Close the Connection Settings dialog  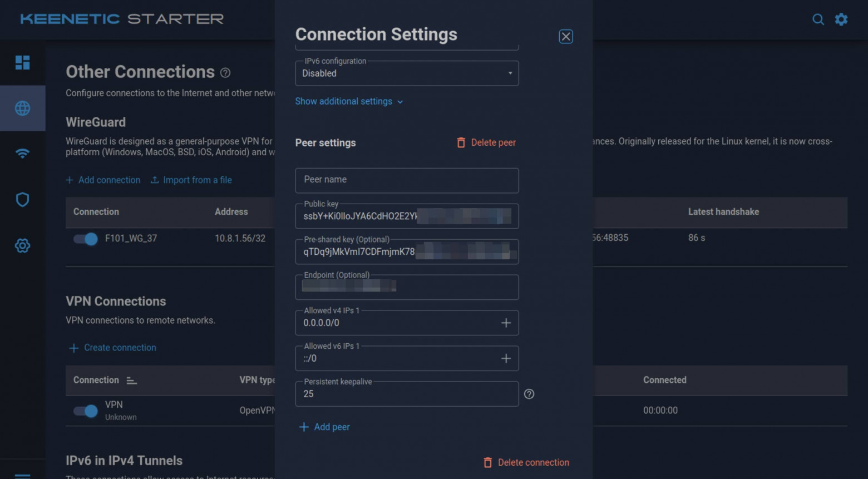tap(566, 37)
